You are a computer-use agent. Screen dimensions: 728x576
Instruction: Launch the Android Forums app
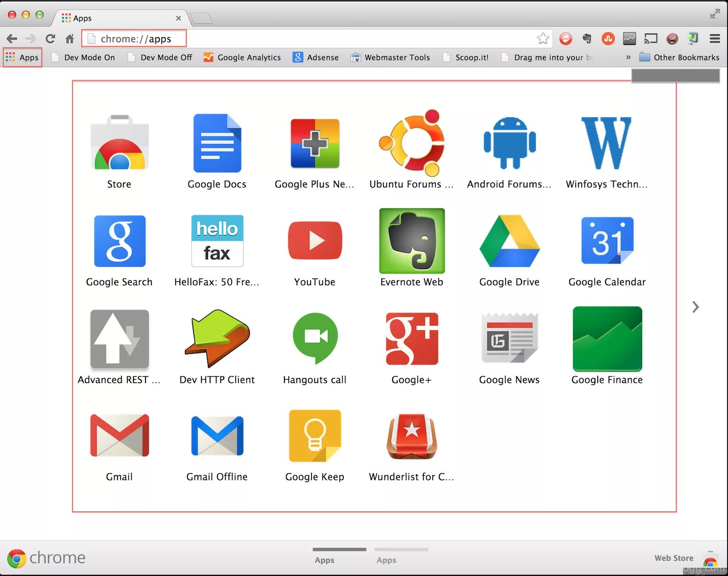tap(510, 143)
